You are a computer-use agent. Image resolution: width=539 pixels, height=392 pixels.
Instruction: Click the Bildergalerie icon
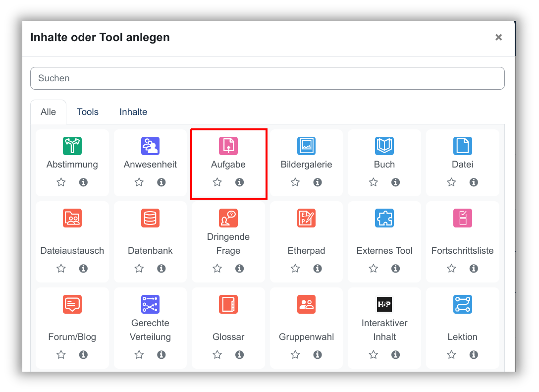pyautogui.click(x=306, y=146)
